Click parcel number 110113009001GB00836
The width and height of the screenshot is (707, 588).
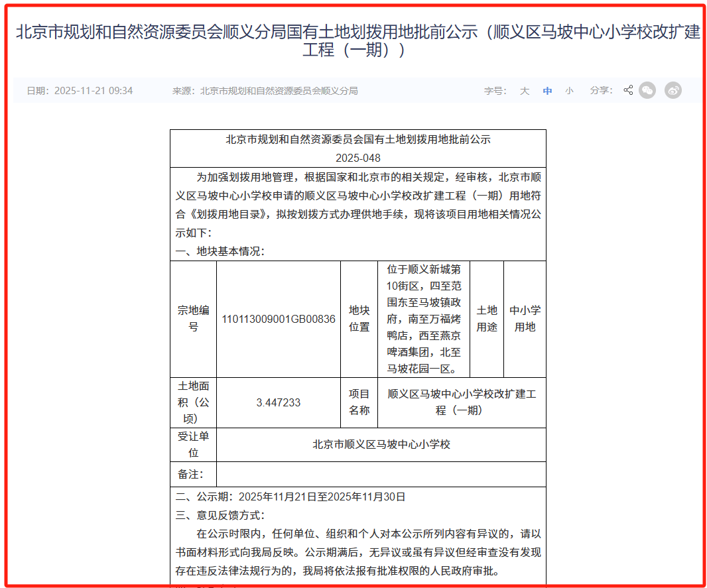(x=279, y=319)
